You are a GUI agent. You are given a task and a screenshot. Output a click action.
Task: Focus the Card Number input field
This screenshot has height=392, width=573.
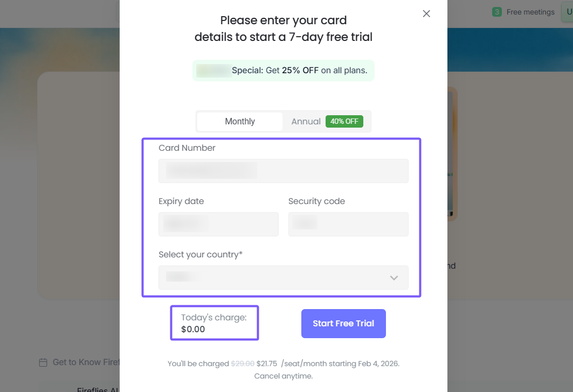[284, 171]
